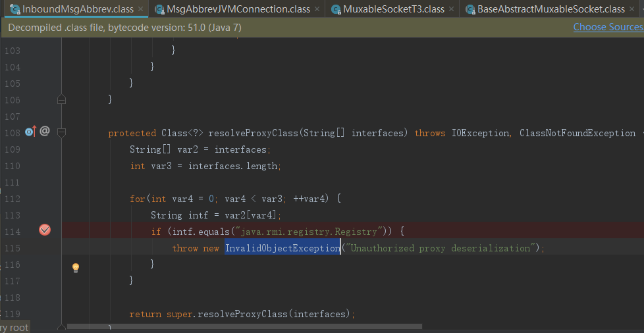
Task: Click line number 112 in the gutter
Action: click(13, 199)
